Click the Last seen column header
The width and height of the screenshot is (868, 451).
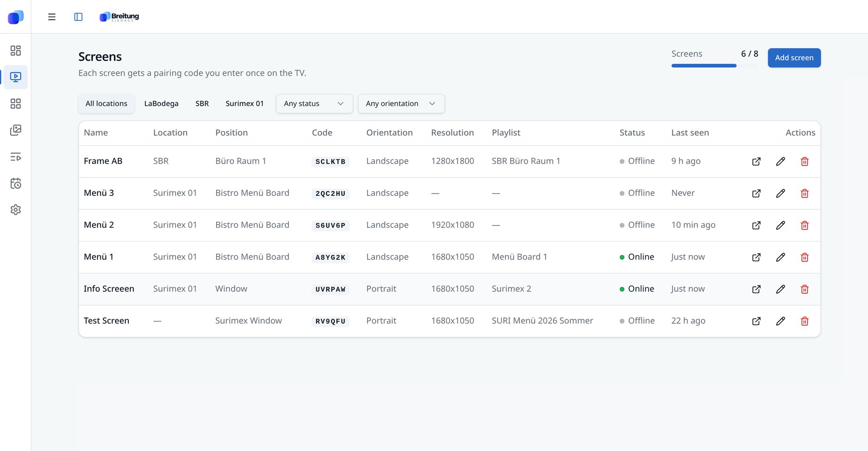coord(690,133)
